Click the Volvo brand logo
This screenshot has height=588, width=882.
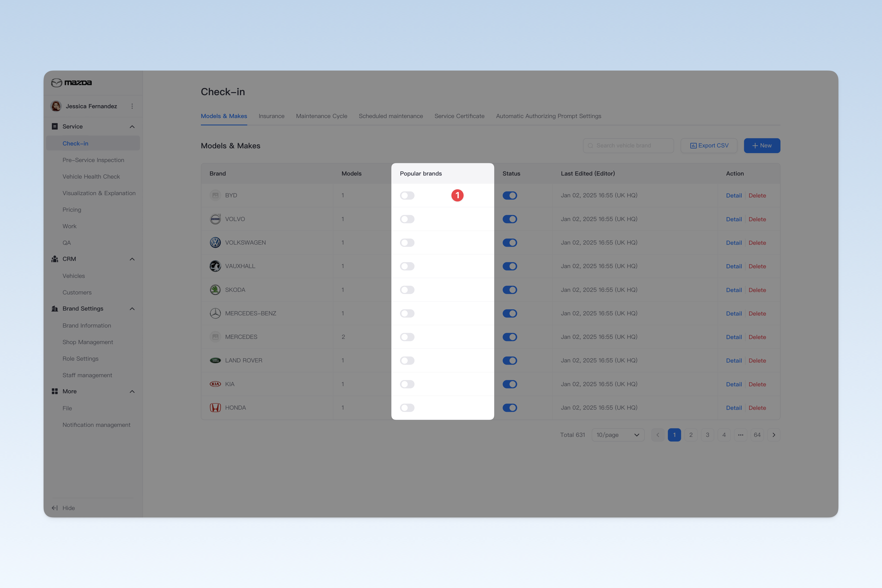tap(215, 219)
